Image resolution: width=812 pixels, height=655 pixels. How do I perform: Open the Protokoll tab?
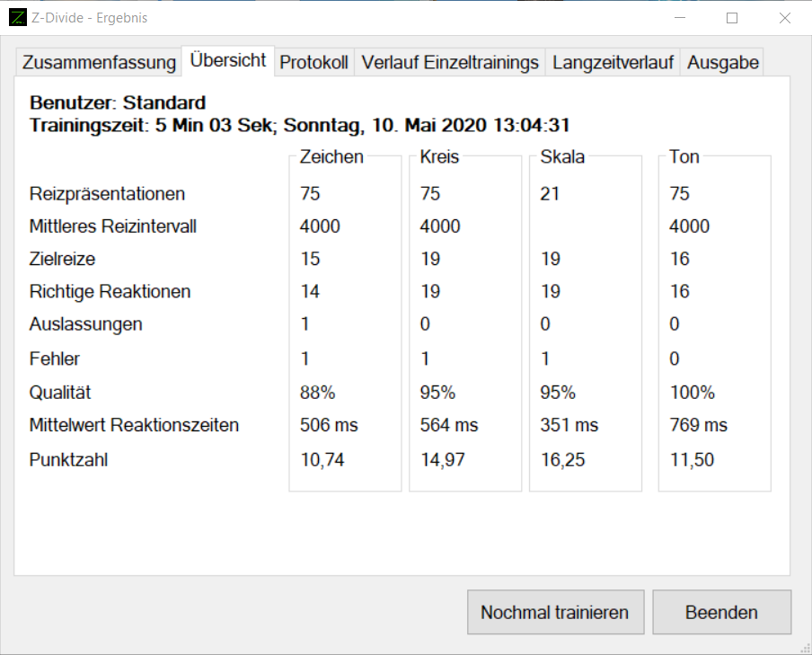[313, 62]
